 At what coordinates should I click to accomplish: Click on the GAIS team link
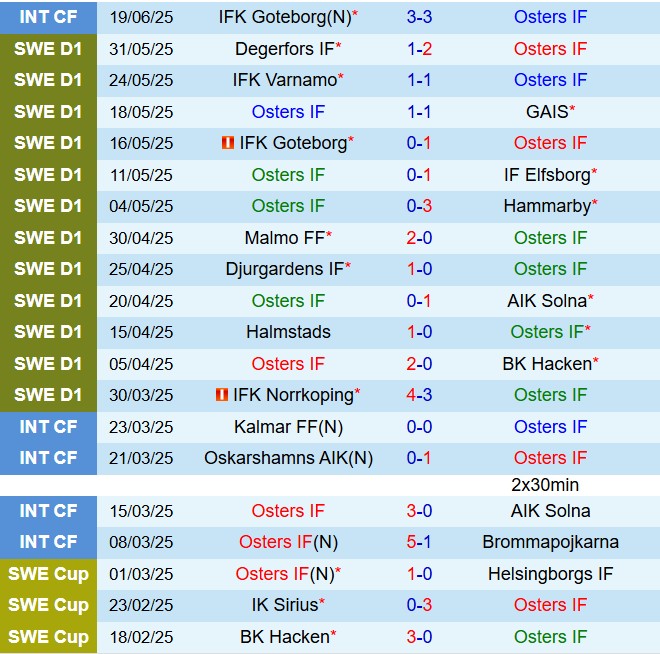547,112
